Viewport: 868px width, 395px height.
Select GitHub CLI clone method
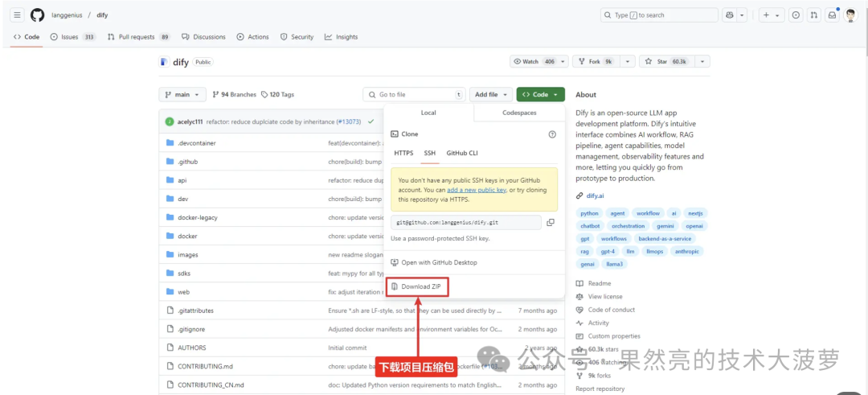pyautogui.click(x=462, y=153)
